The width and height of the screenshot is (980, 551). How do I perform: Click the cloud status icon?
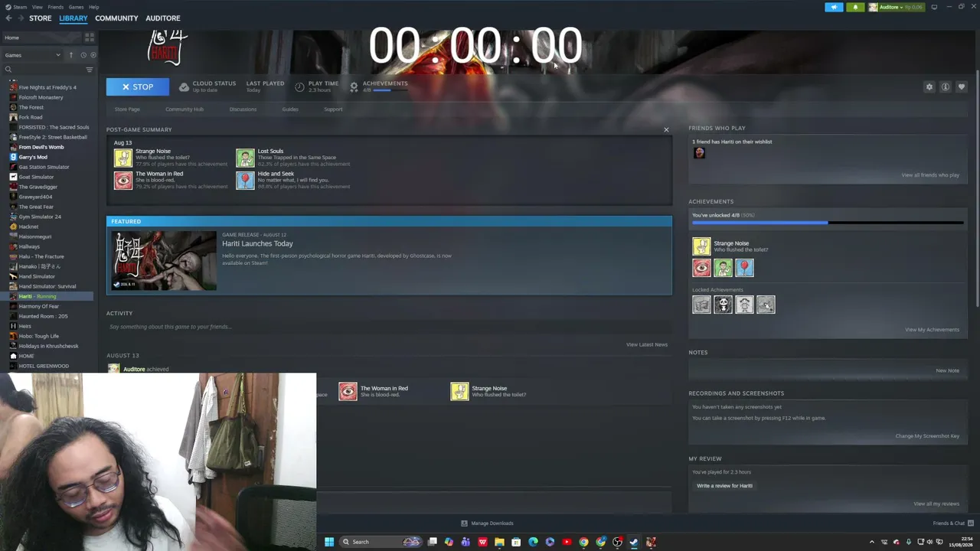point(184,87)
